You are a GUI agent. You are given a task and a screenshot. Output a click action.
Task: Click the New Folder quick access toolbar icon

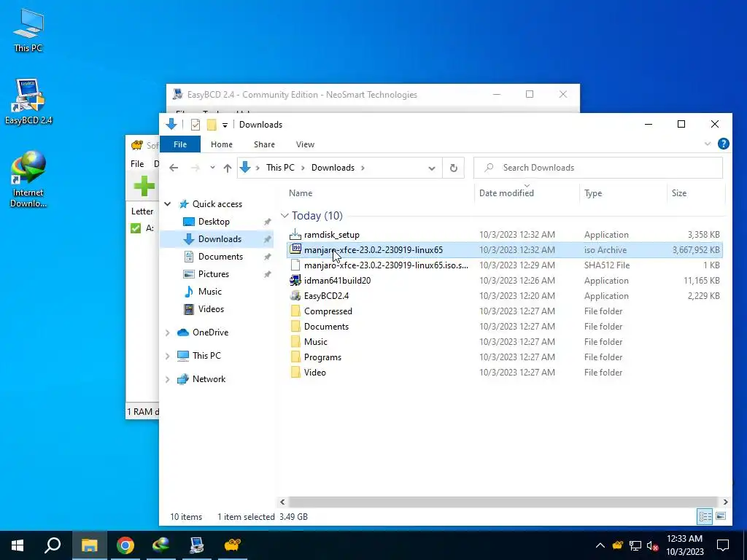click(212, 125)
